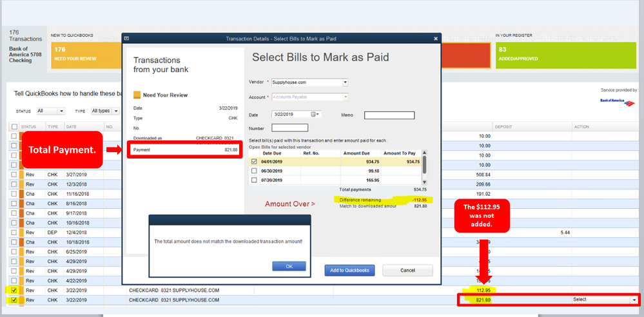Click Add to Quickbooks button
This screenshot has width=644, height=317.
(x=349, y=270)
